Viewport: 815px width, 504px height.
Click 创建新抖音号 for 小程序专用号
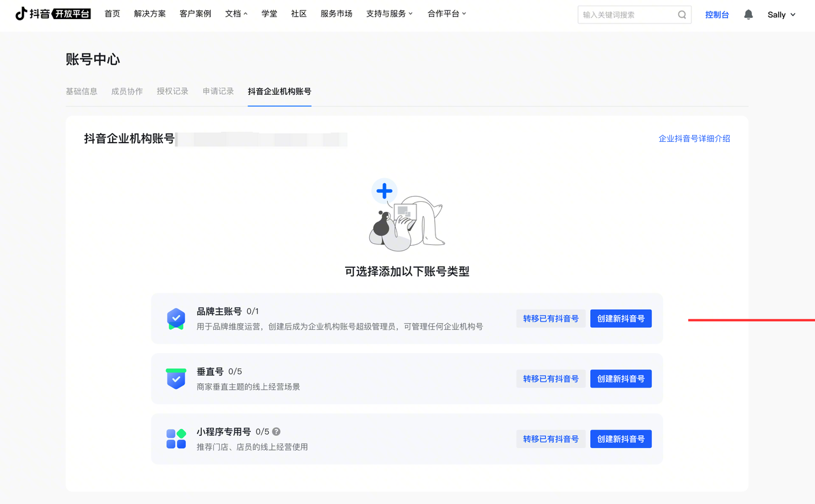click(620, 439)
